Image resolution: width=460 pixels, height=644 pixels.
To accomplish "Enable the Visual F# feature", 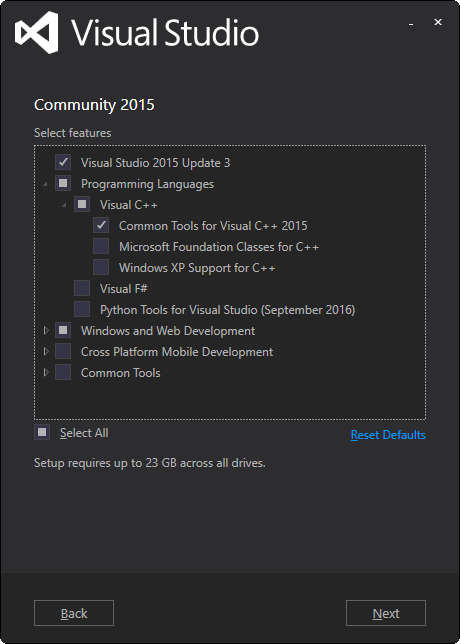I will (82, 288).
